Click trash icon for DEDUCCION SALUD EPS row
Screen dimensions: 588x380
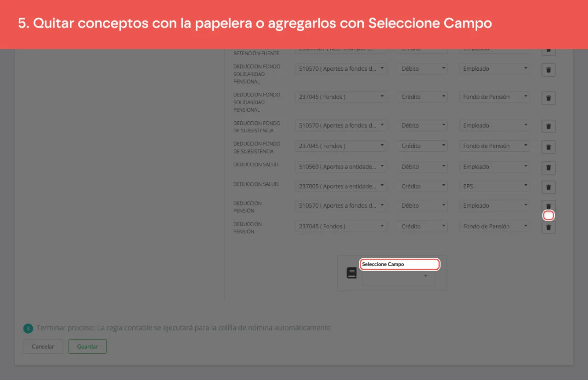pyautogui.click(x=548, y=187)
